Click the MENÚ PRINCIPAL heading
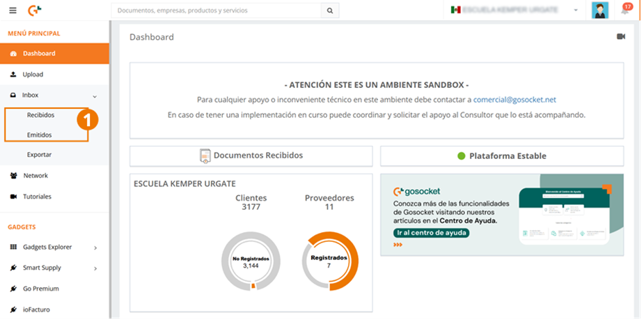Viewport: 644px width, 320px height. 34,33
